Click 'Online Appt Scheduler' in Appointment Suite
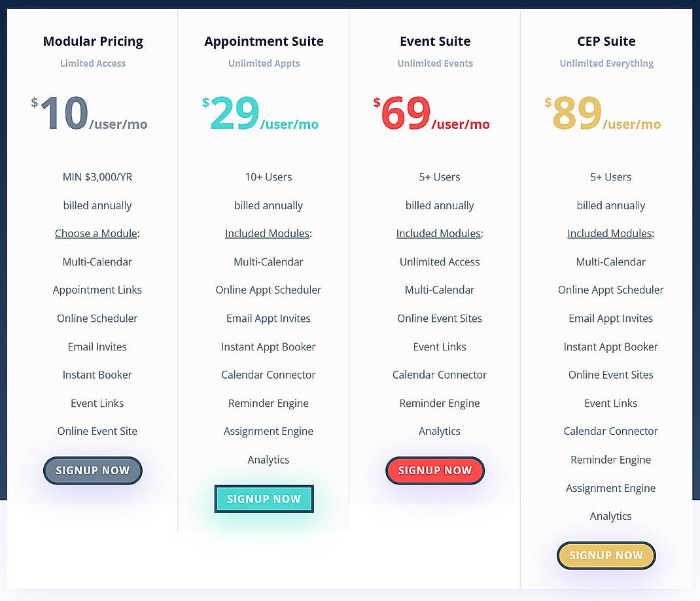 coord(268,290)
